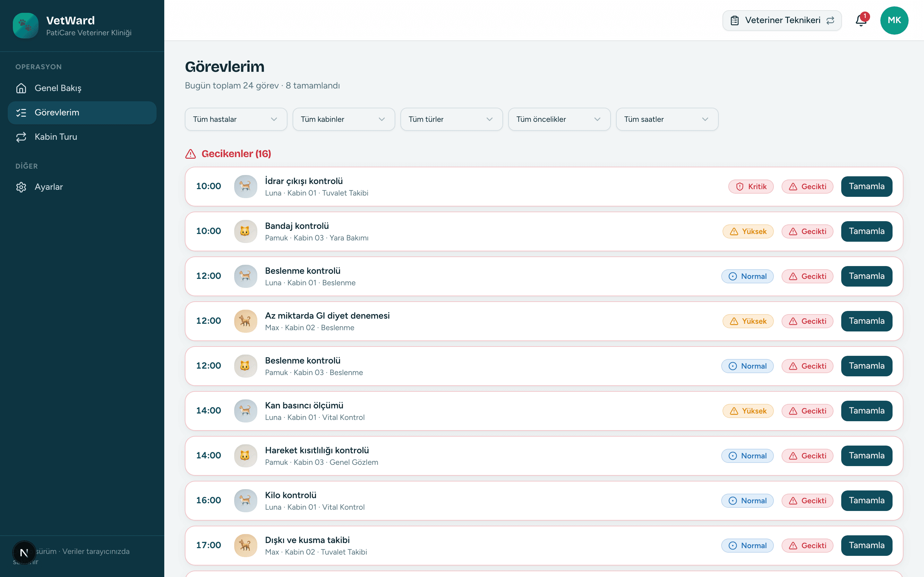Click Max's avatar on GI diyet denemesi

[245, 321]
